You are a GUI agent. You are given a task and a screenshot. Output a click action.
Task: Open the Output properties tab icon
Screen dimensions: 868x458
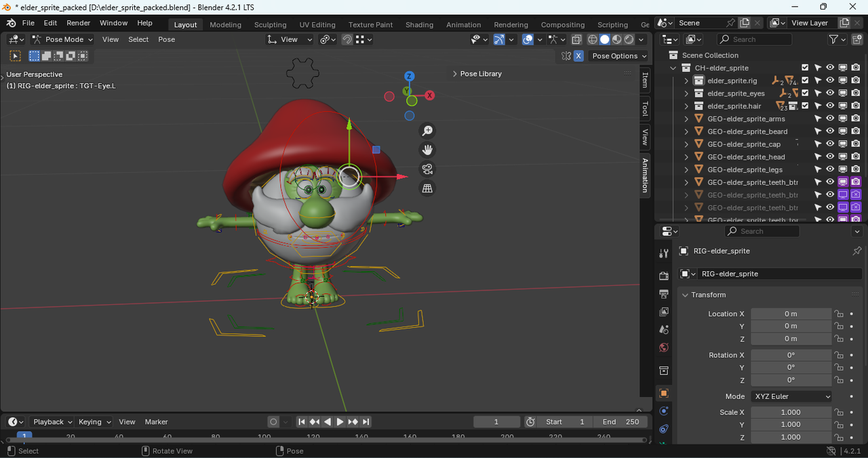tap(664, 294)
